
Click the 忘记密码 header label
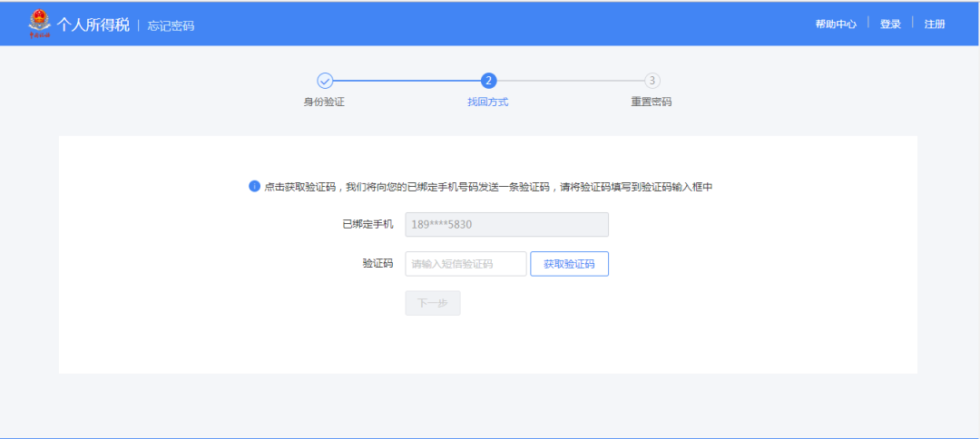171,25
